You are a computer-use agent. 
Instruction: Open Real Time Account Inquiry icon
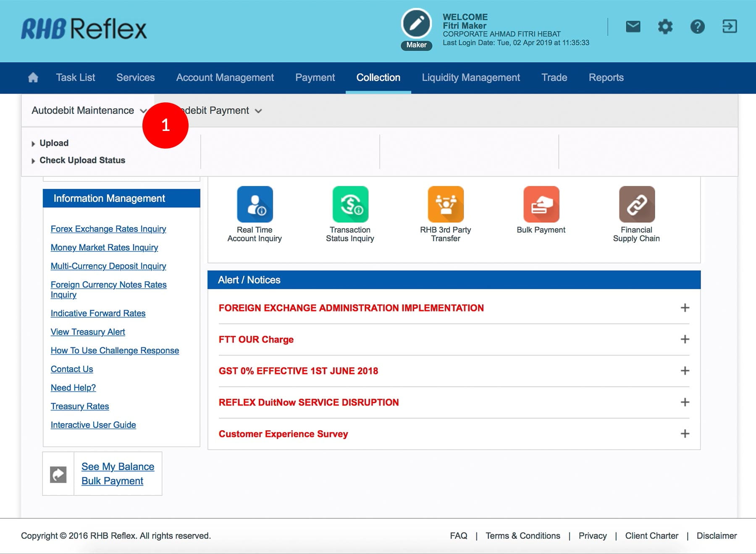point(255,204)
